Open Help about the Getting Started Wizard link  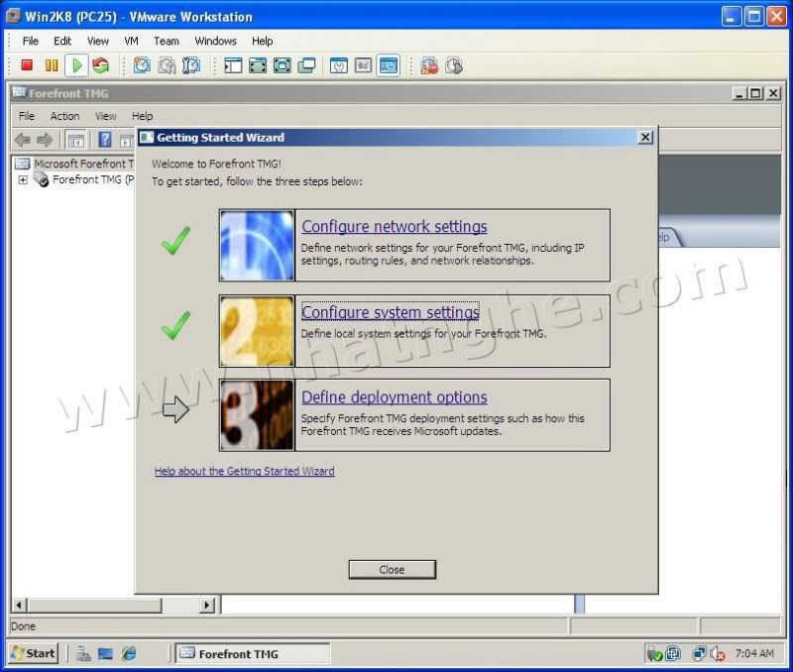coord(244,471)
